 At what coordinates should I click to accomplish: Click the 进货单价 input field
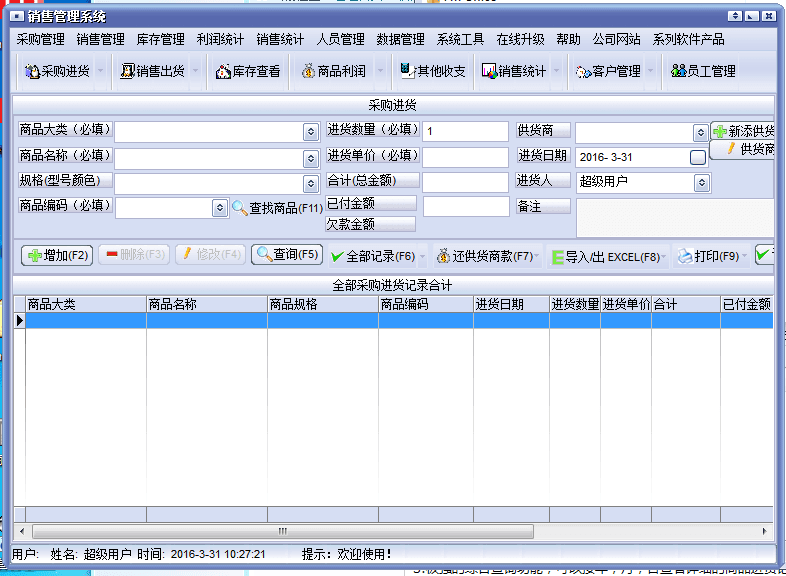[x=465, y=157]
